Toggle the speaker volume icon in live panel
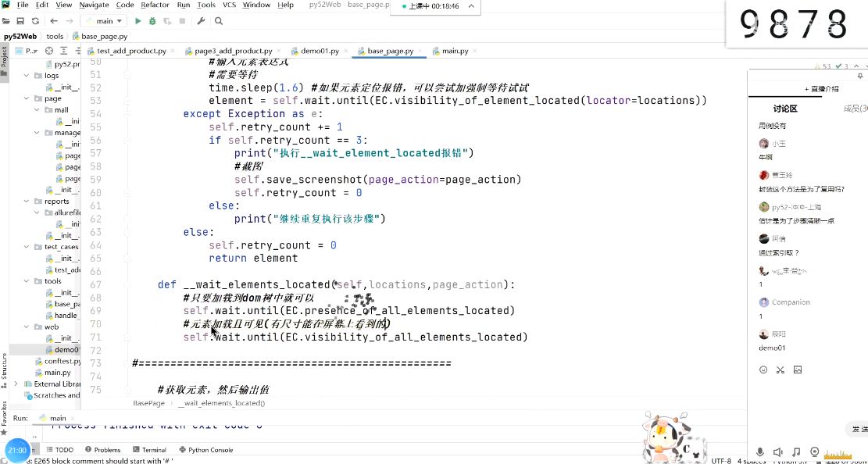The width and height of the screenshot is (868, 464). (778, 452)
